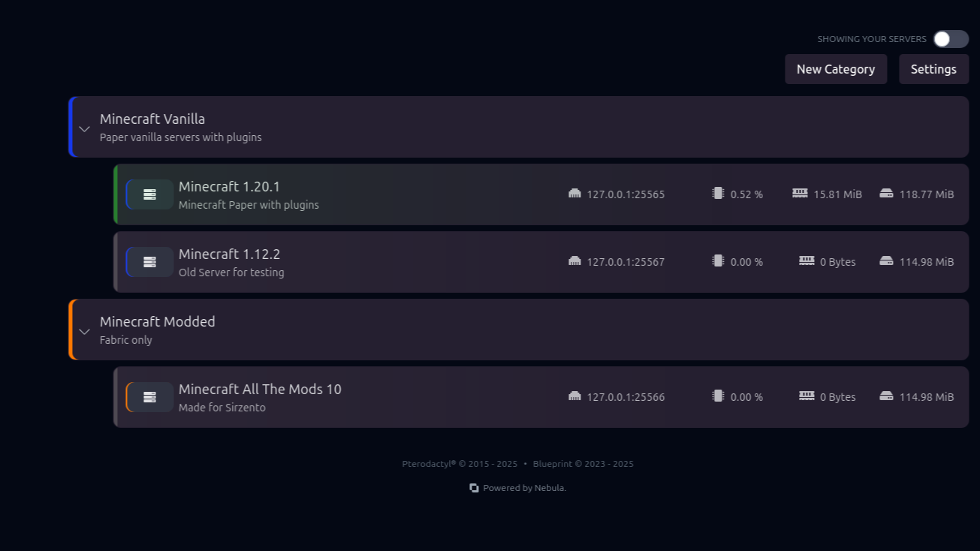Click the All The Mods 10 server icon
The height and width of the screenshot is (551, 980).
pos(149,397)
